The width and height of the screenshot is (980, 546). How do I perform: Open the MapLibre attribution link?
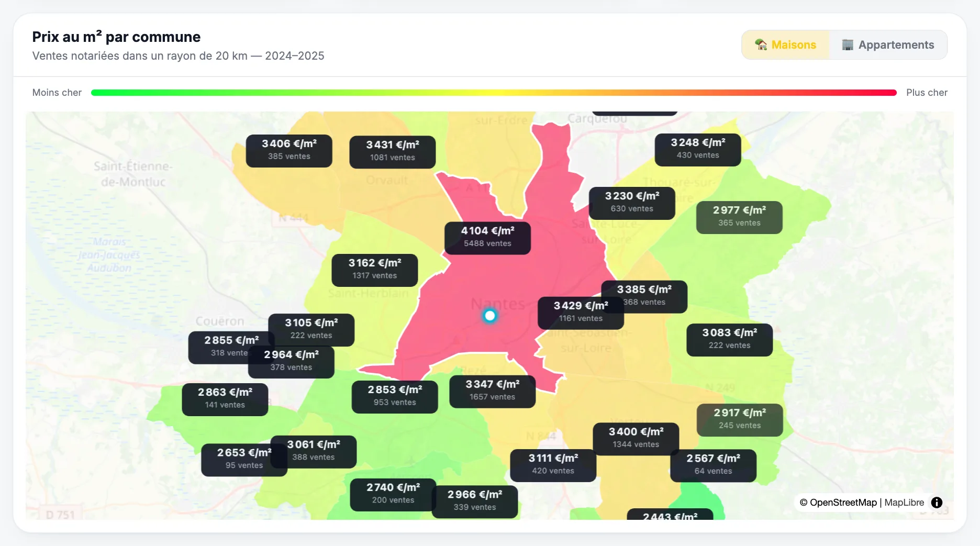[x=904, y=503]
